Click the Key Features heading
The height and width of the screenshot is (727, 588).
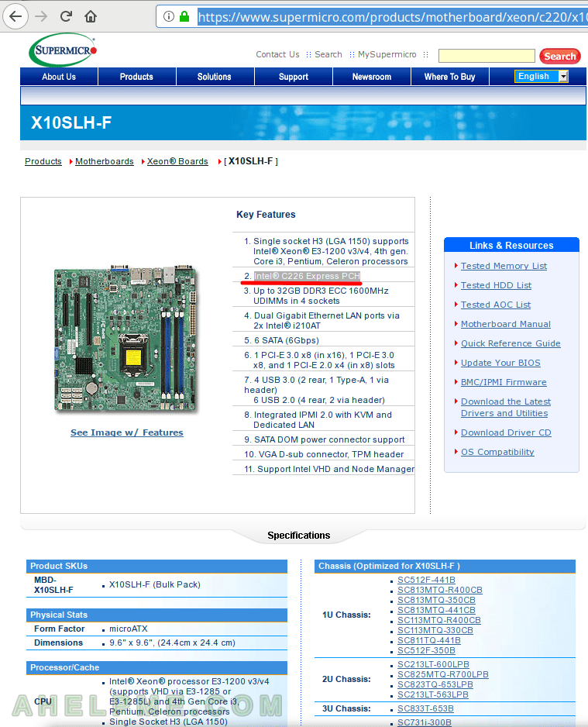266,215
